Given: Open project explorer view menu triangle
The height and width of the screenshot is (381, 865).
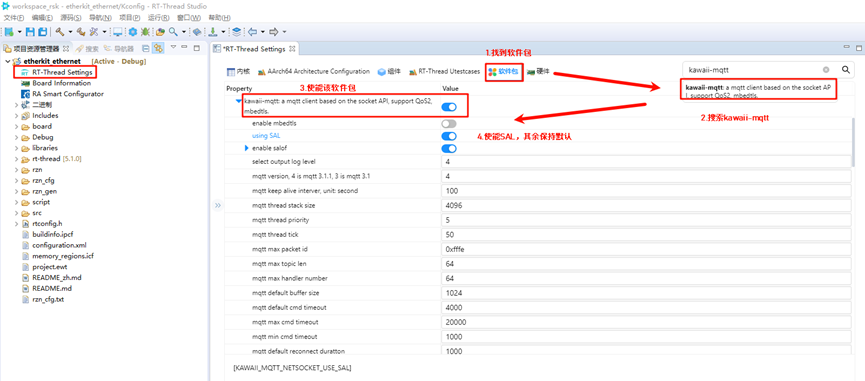Looking at the screenshot, I should tap(173, 48).
